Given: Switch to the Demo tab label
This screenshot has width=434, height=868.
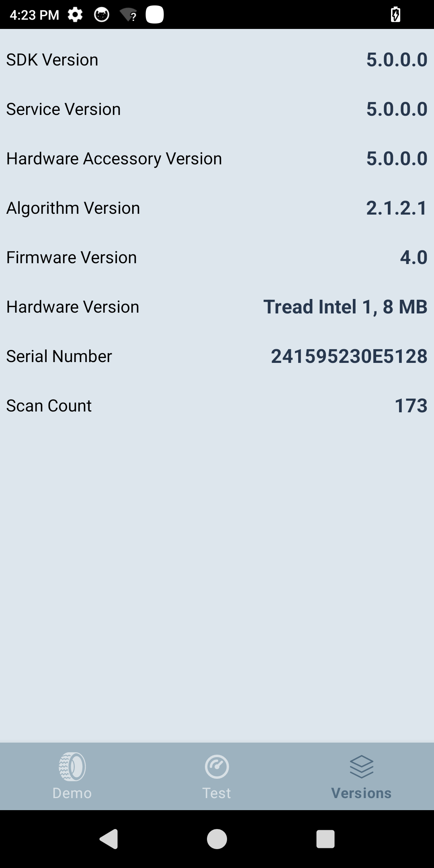Looking at the screenshot, I should coord(72,793).
